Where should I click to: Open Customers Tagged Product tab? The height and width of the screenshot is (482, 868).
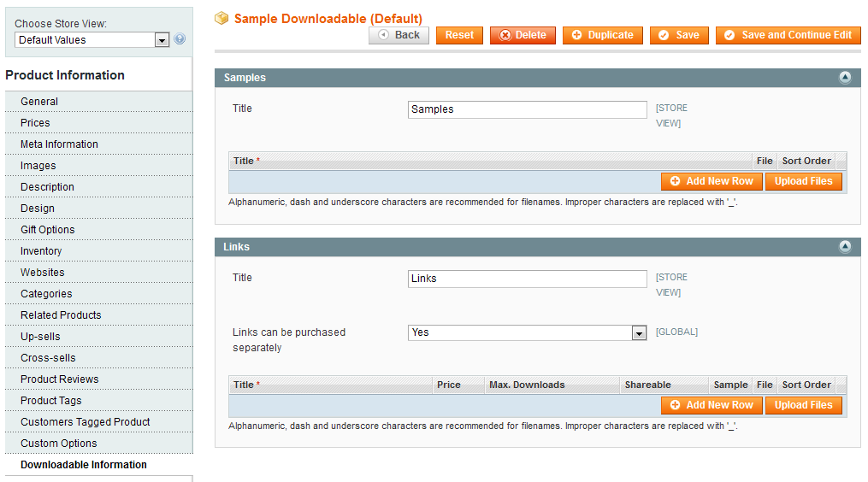pyautogui.click(x=99, y=422)
